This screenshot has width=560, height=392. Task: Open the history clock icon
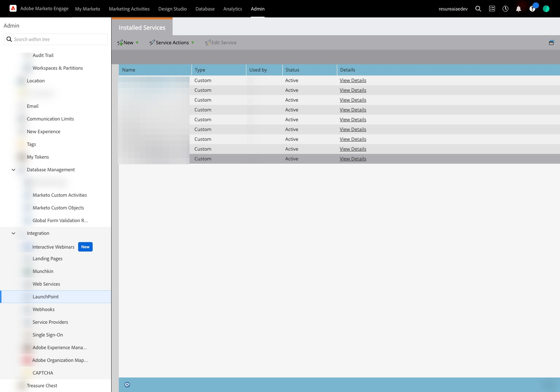tap(505, 9)
